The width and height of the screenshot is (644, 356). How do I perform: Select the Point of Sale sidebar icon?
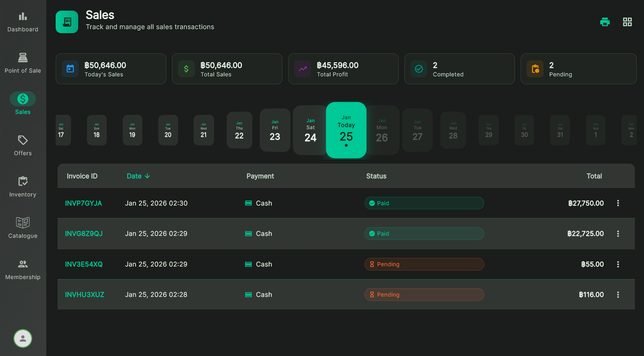[x=23, y=62]
